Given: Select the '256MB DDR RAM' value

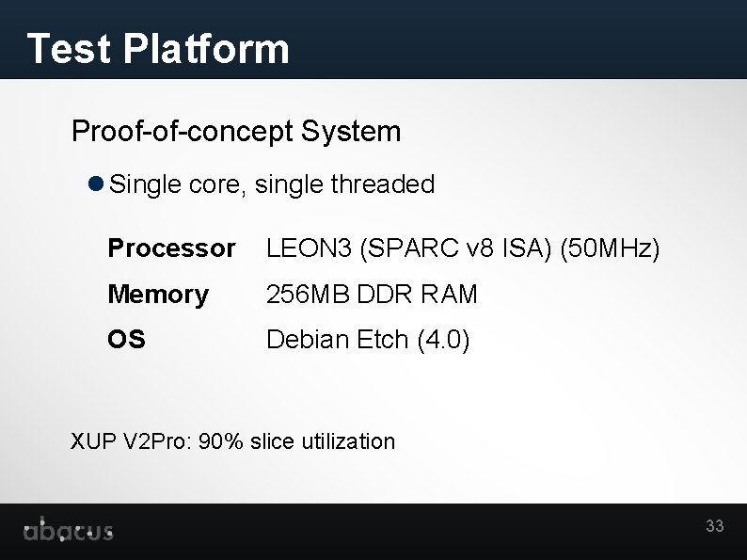Looking at the screenshot, I should pos(372,295).
